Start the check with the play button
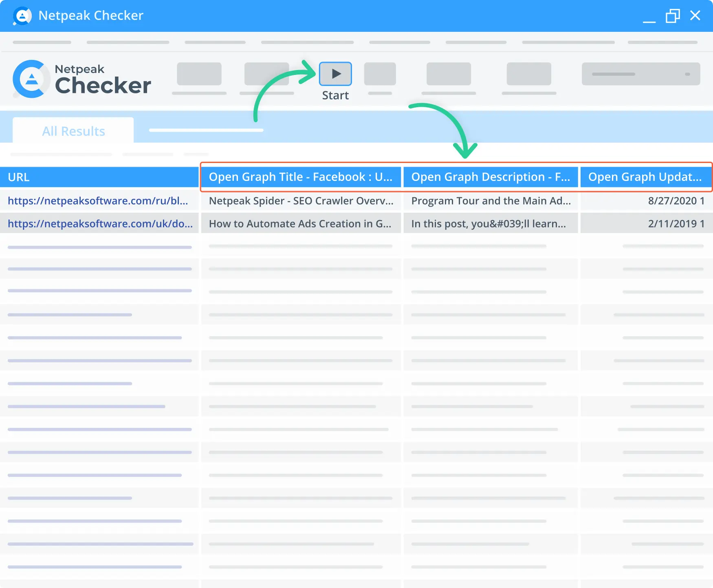 335,74
